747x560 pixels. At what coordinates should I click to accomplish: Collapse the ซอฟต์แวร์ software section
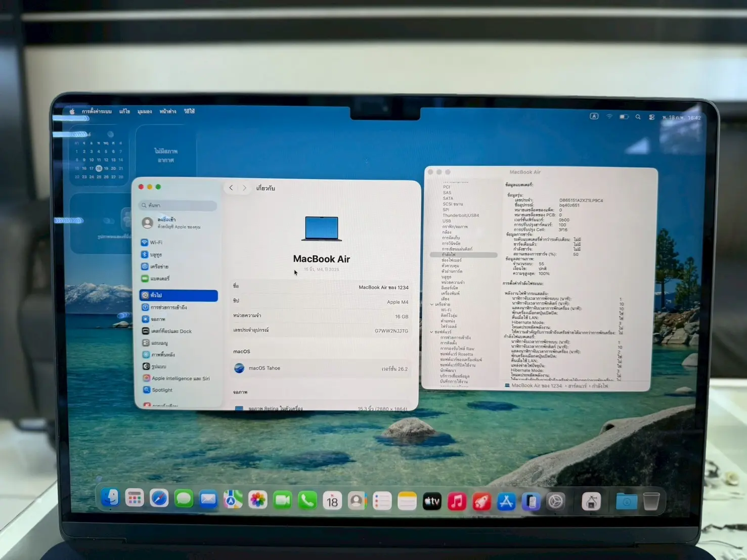click(432, 332)
